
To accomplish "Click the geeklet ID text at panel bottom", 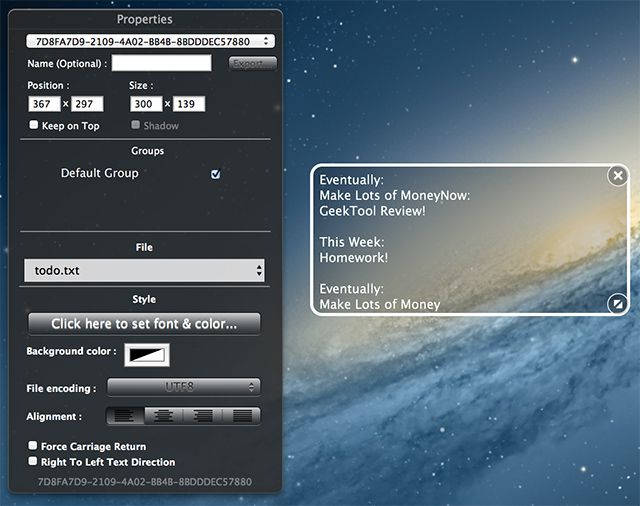I will pos(144,482).
